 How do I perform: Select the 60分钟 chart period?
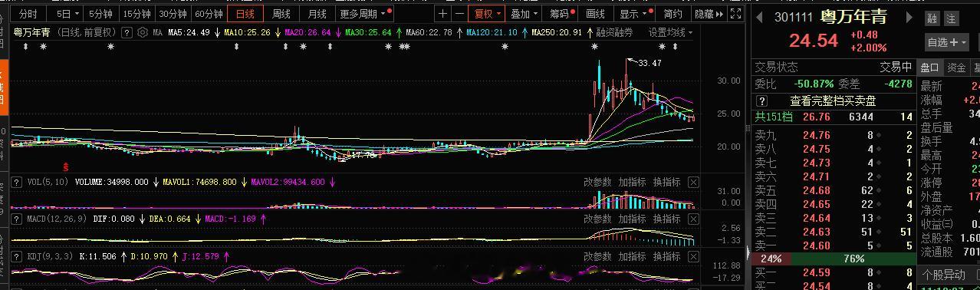(209, 14)
